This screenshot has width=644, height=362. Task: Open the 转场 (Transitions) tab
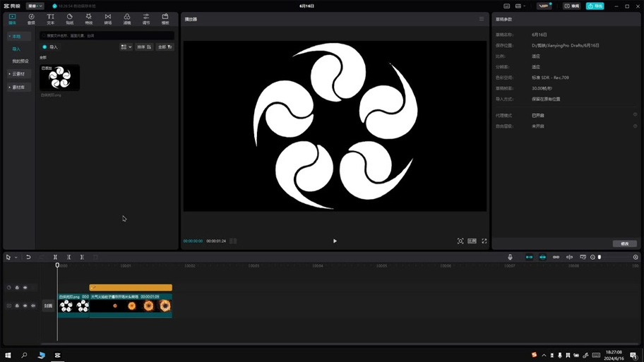tap(108, 19)
